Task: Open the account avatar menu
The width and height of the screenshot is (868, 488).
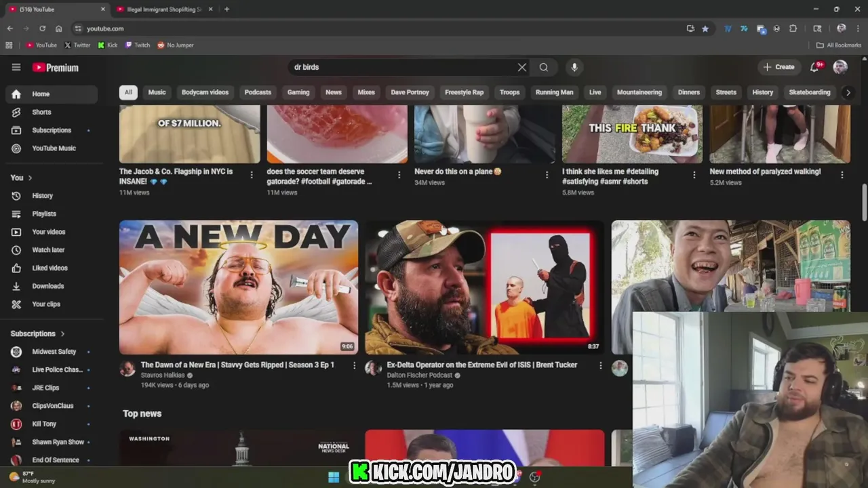Action: 840,66
